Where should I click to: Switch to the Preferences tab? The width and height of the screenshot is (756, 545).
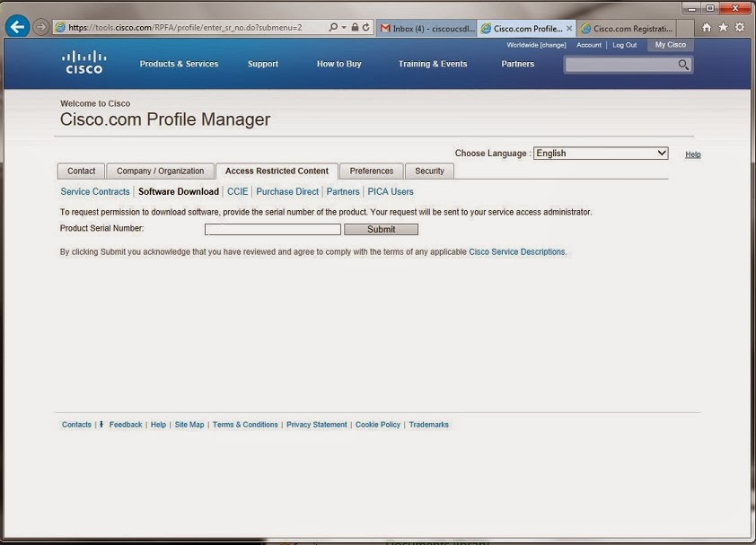[x=371, y=171]
